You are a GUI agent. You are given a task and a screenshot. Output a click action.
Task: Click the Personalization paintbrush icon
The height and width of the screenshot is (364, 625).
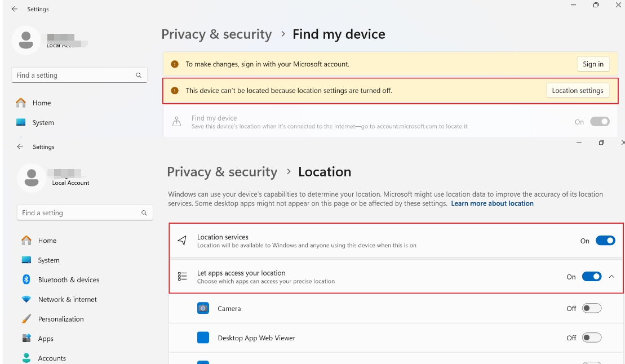(x=26, y=319)
